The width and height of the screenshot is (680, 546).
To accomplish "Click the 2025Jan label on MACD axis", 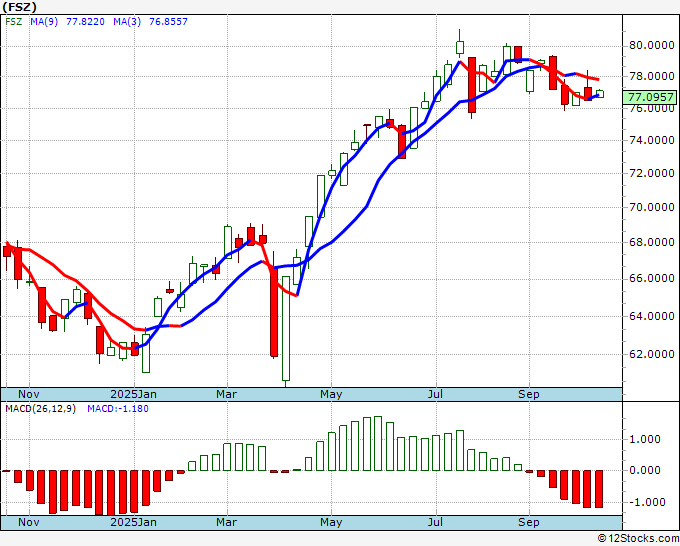I will point(134,522).
